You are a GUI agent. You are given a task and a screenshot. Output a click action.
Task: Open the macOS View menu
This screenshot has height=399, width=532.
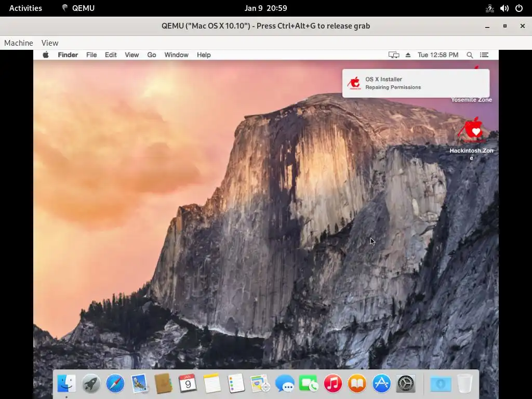pos(131,55)
